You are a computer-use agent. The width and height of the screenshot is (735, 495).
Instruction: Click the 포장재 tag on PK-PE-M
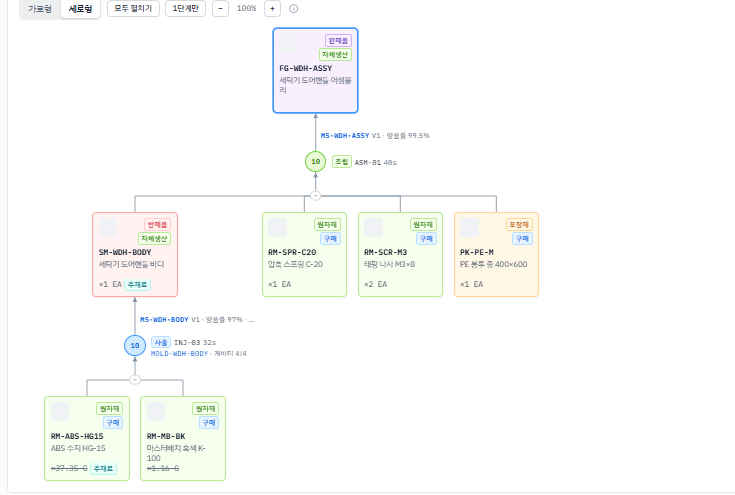pos(519,225)
